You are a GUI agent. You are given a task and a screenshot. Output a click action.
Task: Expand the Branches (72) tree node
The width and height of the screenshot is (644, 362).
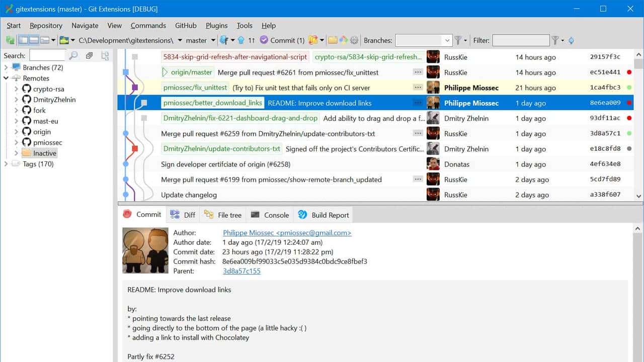(7, 67)
